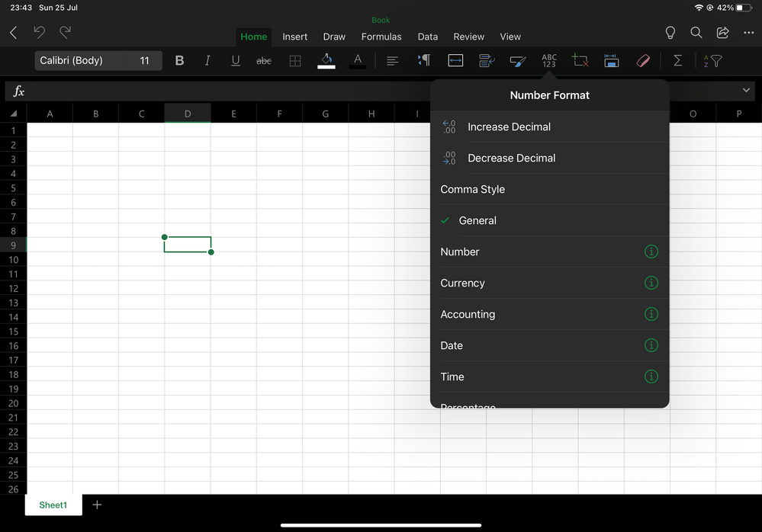762x532 pixels.
Task: Open Date format info options
Action: (651, 345)
